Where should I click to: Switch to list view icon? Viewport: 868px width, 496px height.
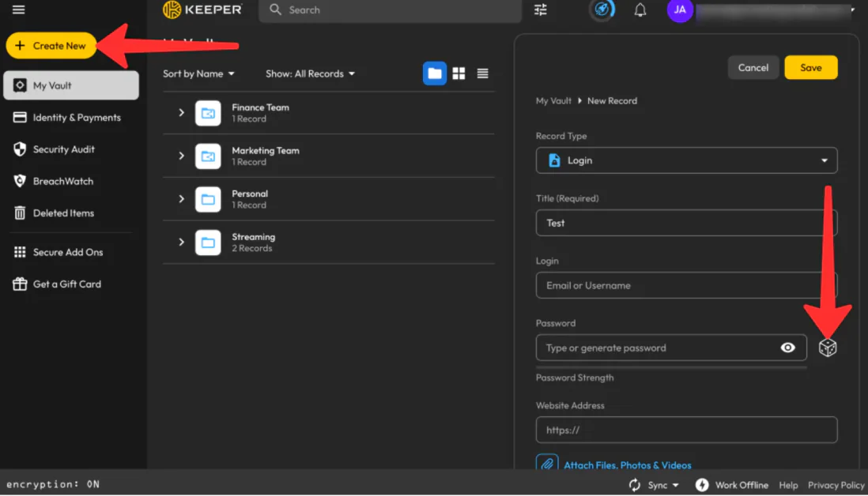(x=483, y=73)
